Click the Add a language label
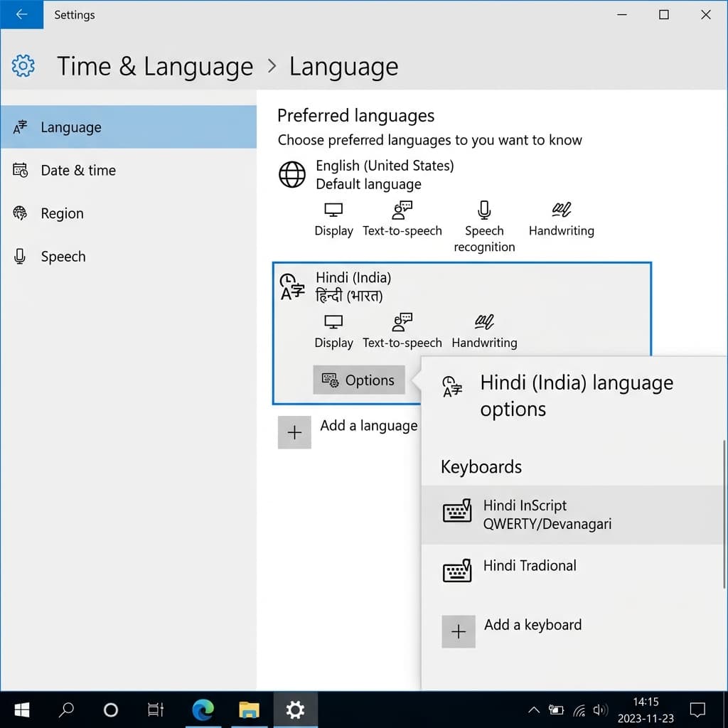Viewport: 728px width, 728px height. pyautogui.click(x=369, y=425)
